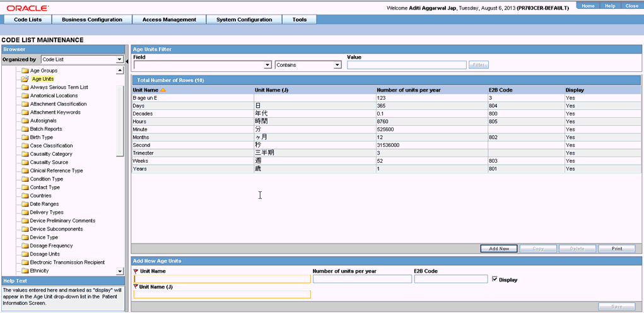Click the Date Ranges folder icon
The height and width of the screenshot is (313, 644).
click(25, 204)
